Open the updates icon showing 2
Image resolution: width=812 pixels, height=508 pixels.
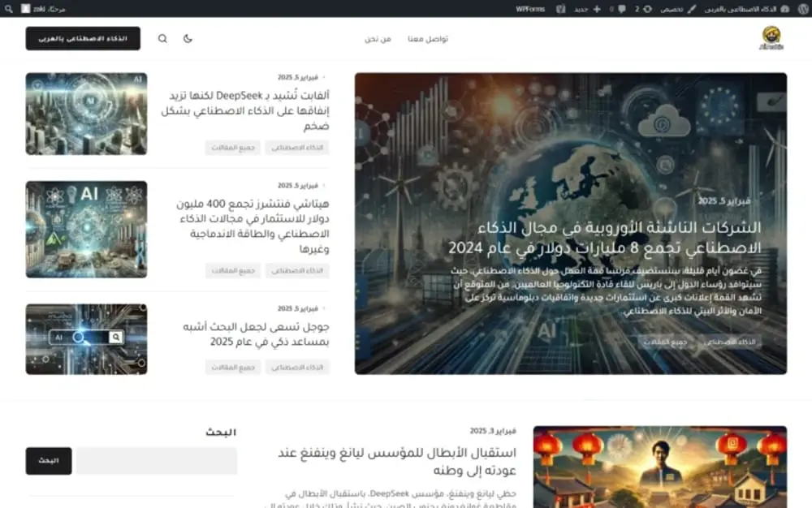[644, 9]
